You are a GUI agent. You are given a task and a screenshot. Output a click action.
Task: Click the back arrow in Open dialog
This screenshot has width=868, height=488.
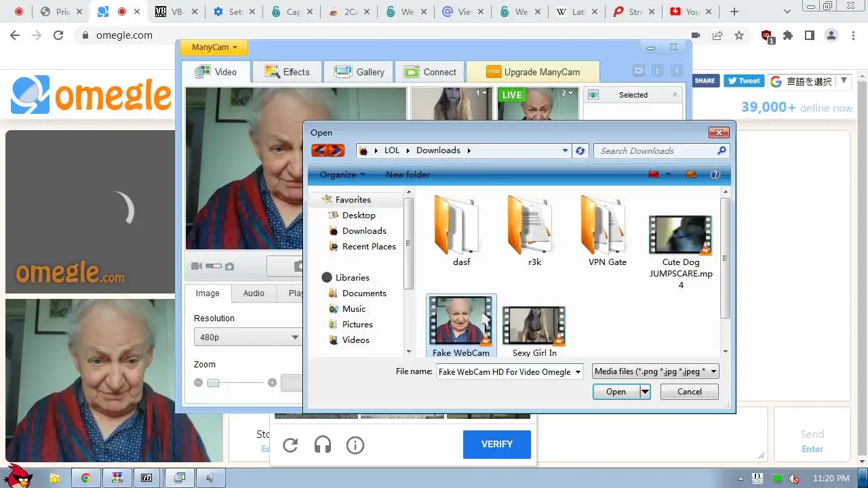pos(319,150)
